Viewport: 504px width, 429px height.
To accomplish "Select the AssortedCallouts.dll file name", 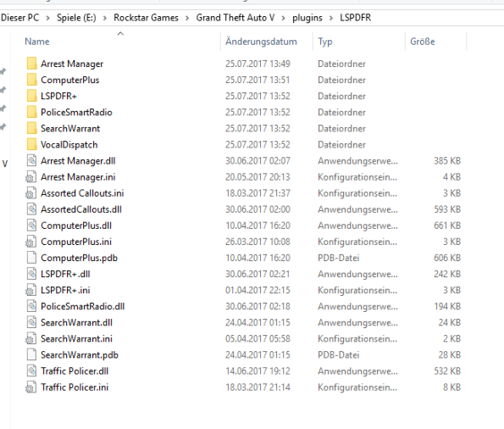I will tap(81, 209).
